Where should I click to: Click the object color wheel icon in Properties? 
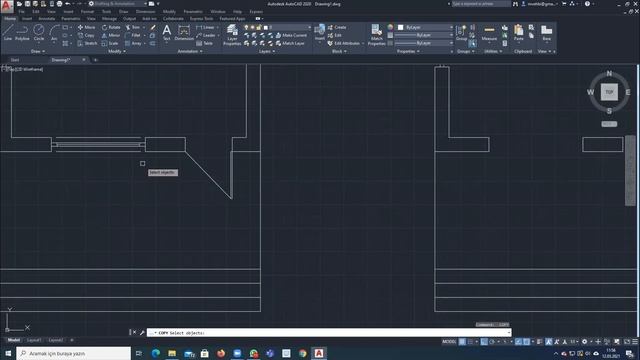[x=390, y=27]
